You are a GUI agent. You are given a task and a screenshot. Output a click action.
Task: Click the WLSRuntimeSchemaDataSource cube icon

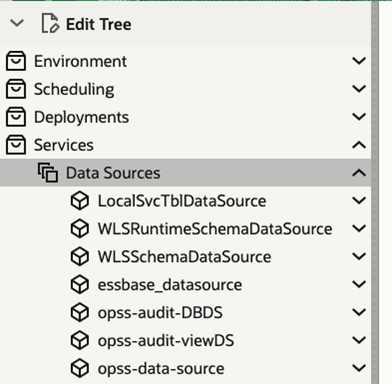point(80,229)
